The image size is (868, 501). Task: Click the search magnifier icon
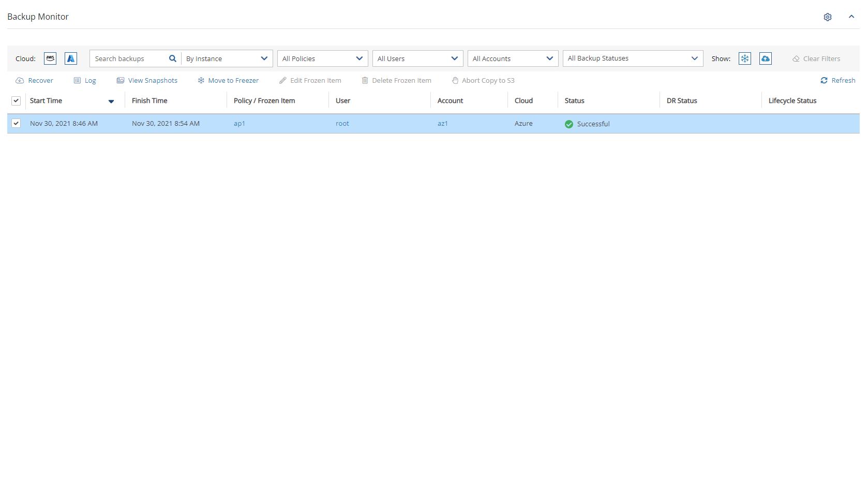[x=173, y=58]
